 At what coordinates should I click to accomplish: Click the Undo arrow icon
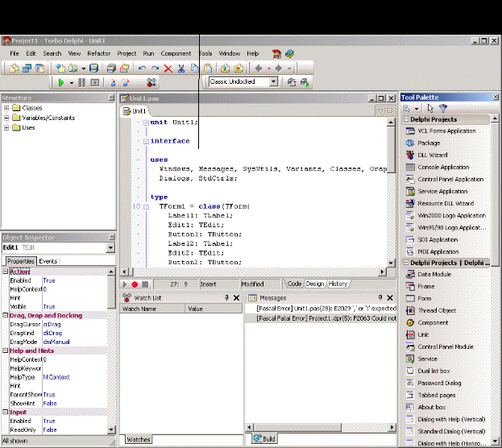[x=142, y=68]
